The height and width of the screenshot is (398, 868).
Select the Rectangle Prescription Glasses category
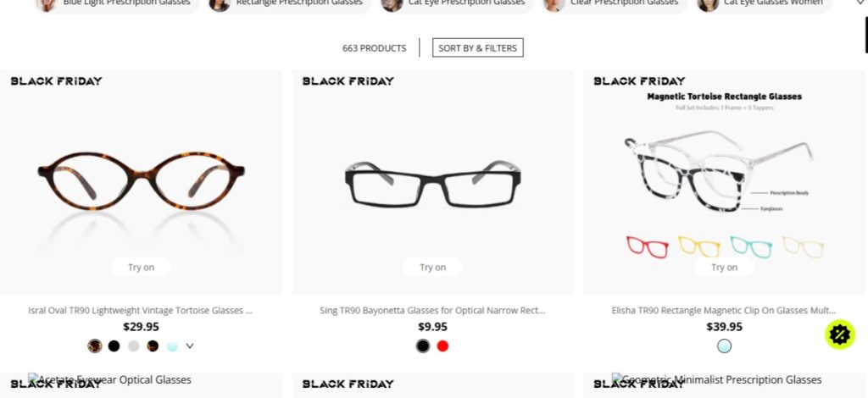pos(287,4)
